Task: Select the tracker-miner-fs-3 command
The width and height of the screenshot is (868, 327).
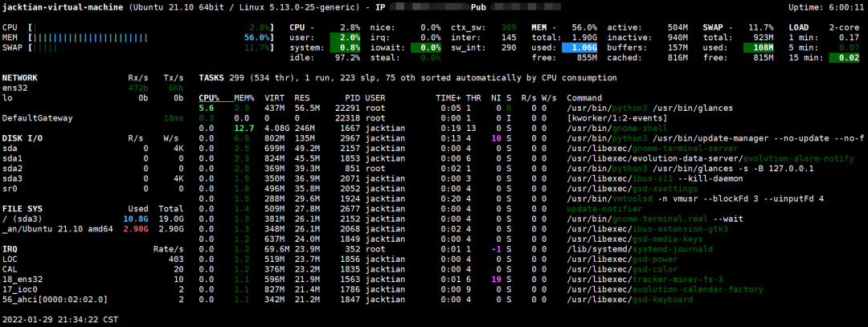Action: (645, 280)
